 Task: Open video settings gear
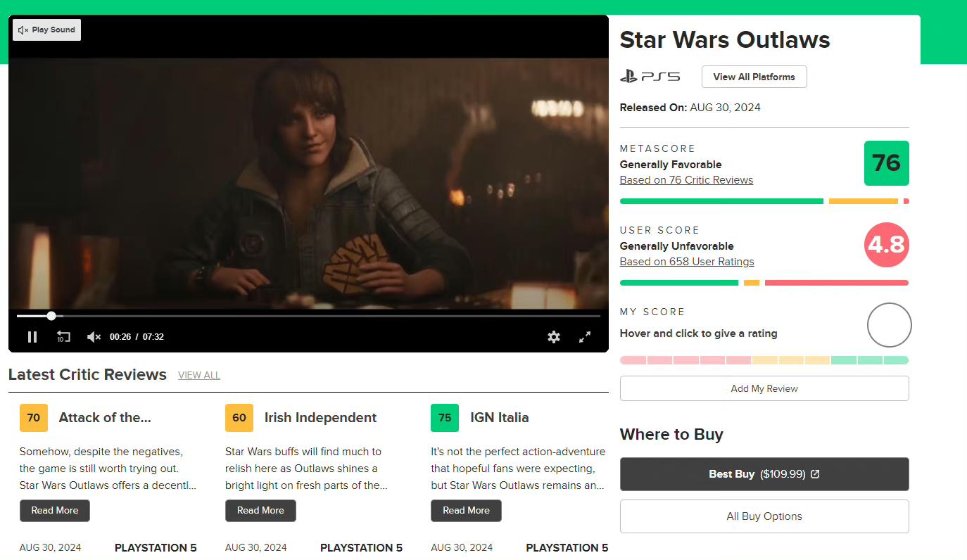coord(554,337)
